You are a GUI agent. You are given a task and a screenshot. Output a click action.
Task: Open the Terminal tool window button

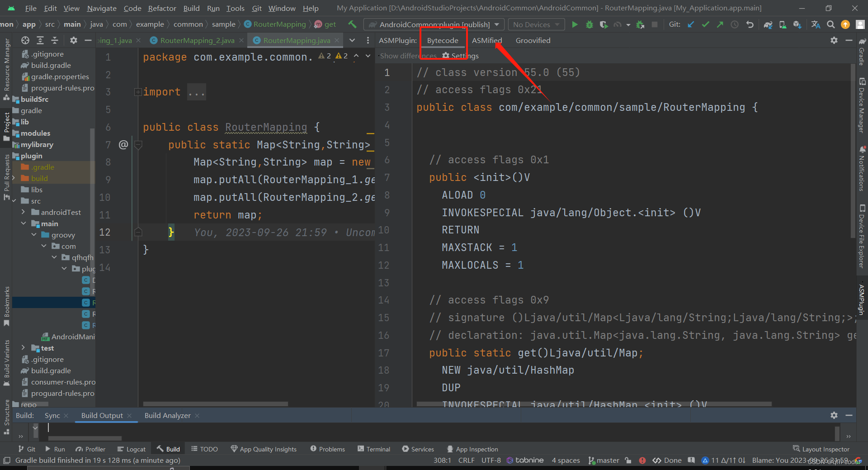pos(374,449)
